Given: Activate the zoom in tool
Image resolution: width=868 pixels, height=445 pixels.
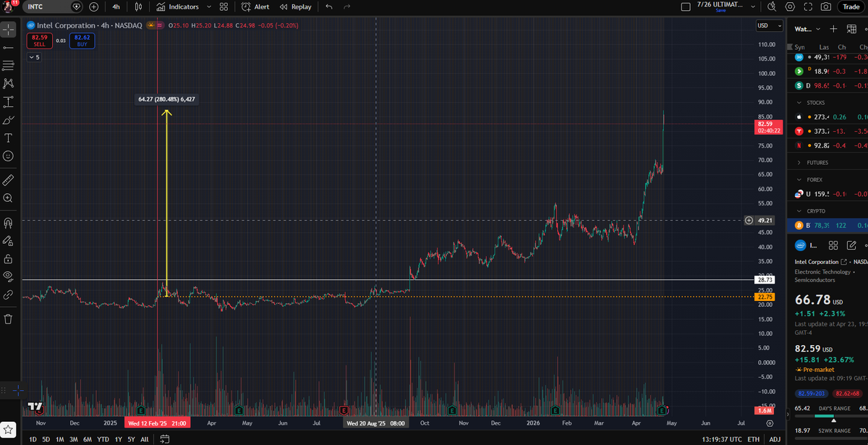Looking at the screenshot, I should (9, 198).
